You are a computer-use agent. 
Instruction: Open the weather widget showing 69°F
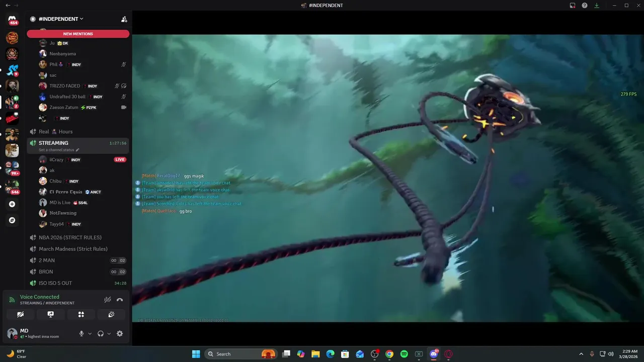tap(17, 354)
